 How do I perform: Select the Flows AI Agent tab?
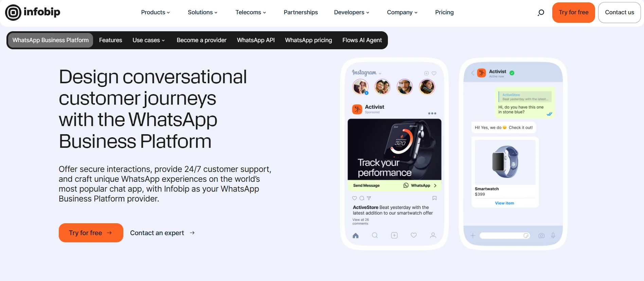coord(362,40)
